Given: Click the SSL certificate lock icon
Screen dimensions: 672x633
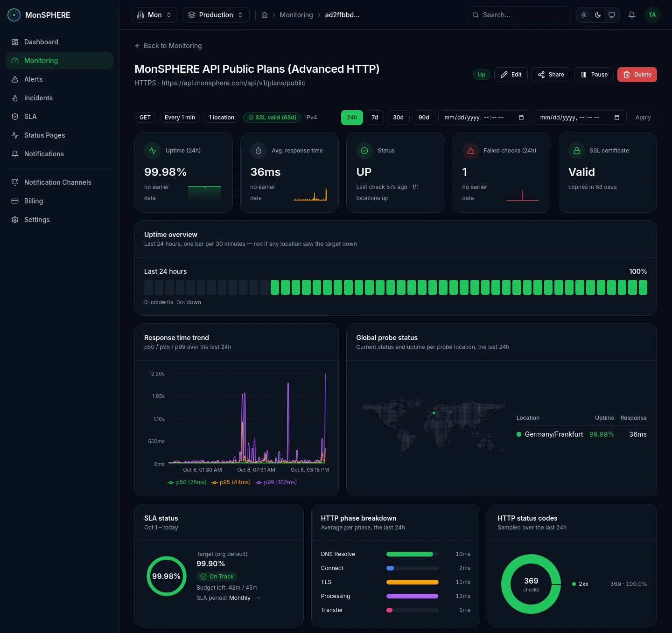Looking at the screenshot, I should click(577, 151).
